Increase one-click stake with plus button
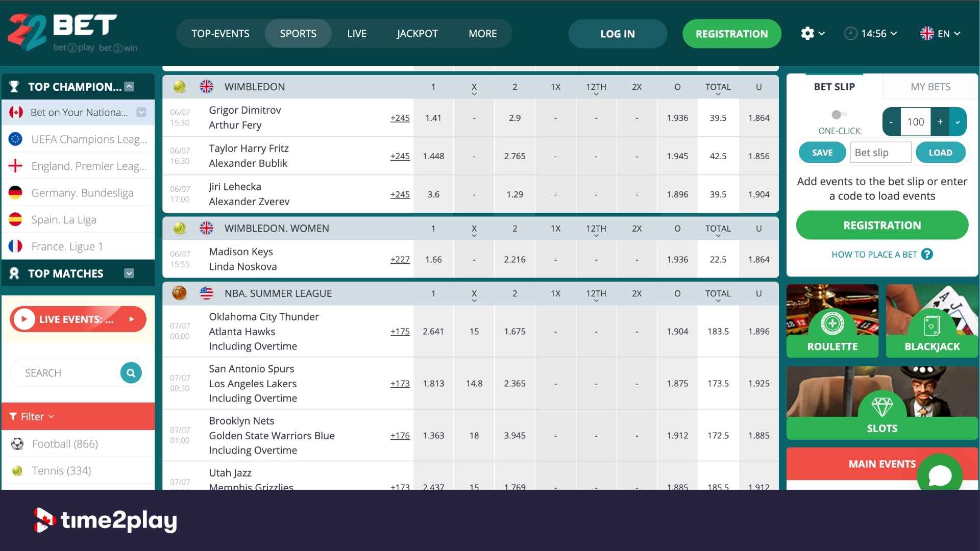The width and height of the screenshot is (980, 551). tap(940, 122)
